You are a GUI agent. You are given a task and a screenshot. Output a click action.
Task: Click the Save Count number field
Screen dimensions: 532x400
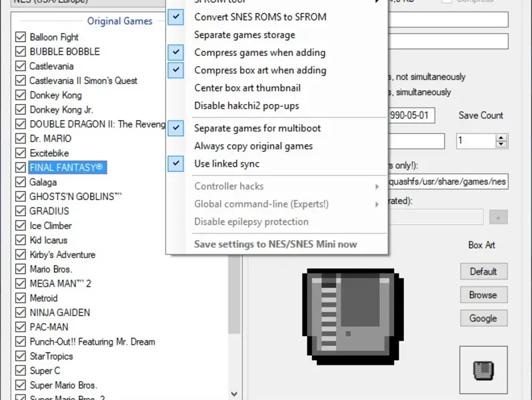476,141
